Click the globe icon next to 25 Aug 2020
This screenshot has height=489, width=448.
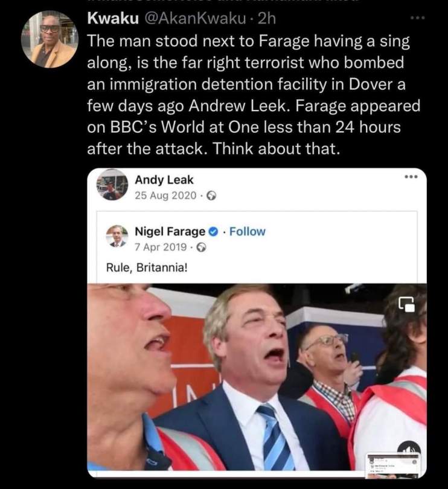[211, 195]
